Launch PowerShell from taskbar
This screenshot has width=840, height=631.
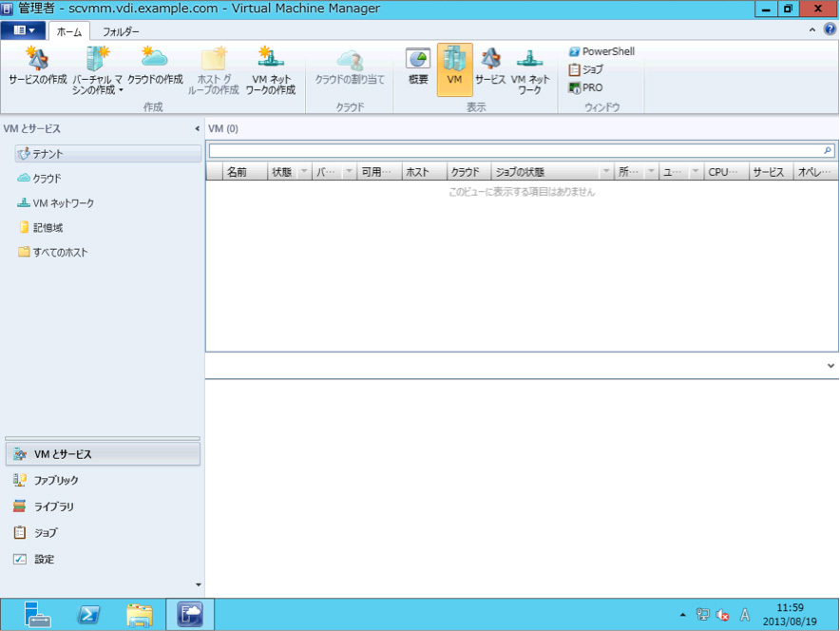click(x=88, y=615)
